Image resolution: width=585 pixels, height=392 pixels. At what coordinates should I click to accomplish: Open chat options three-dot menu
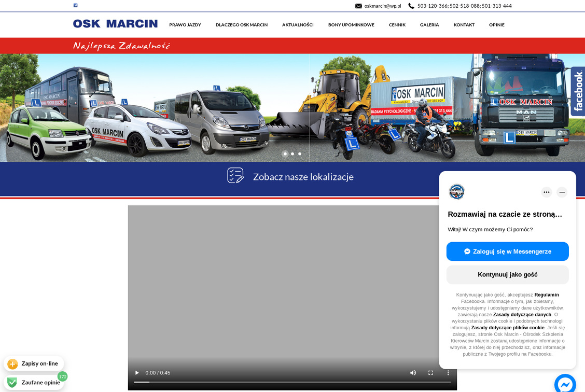547,192
